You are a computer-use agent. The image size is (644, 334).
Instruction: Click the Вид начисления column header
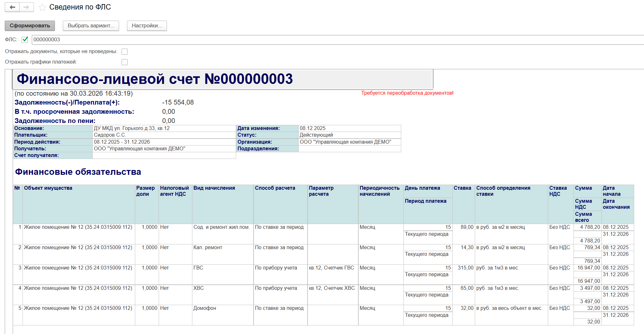pyautogui.click(x=223, y=204)
